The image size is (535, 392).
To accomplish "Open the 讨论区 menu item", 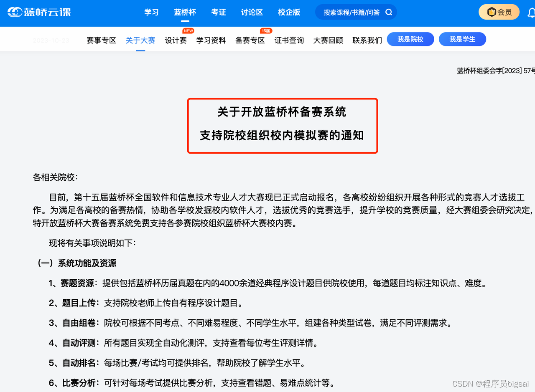I will click(251, 12).
